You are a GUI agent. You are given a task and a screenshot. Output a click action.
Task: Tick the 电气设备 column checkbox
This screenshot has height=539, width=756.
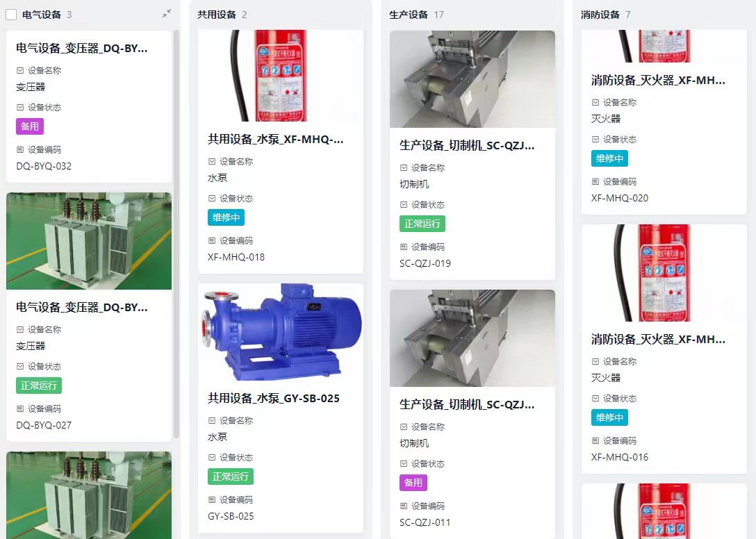[11, 15]
